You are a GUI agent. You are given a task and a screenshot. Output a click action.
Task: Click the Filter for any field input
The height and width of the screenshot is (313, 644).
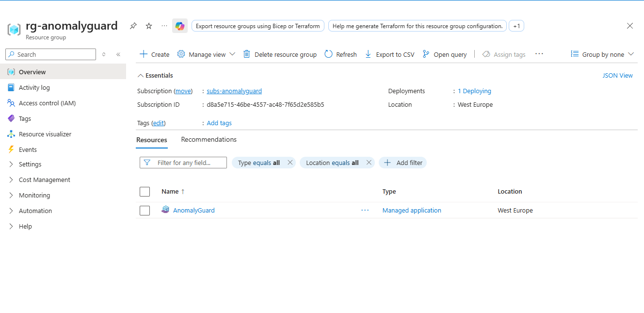point(183,163)
